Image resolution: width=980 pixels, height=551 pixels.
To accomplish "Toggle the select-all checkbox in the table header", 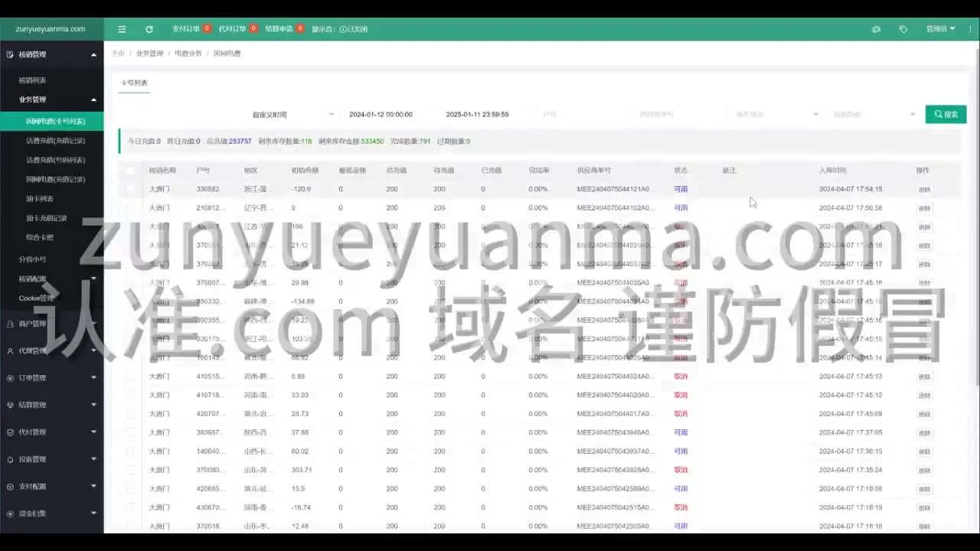I will click(x=130, y=171).
